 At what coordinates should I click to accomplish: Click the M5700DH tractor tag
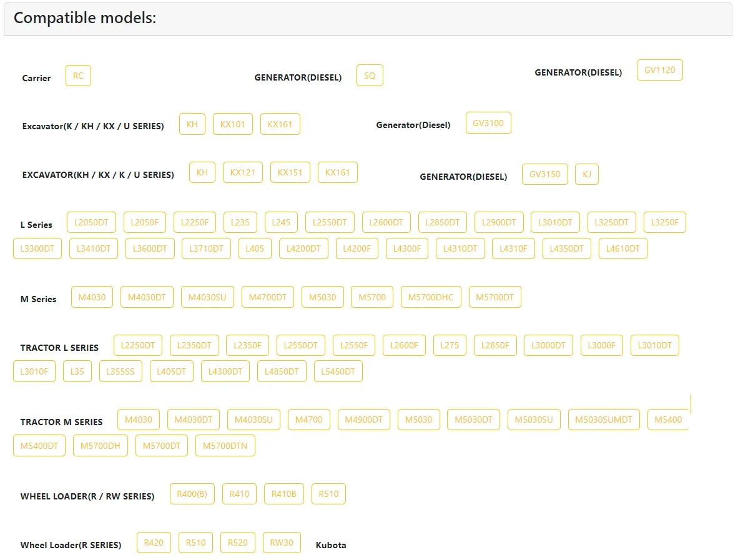101,446
